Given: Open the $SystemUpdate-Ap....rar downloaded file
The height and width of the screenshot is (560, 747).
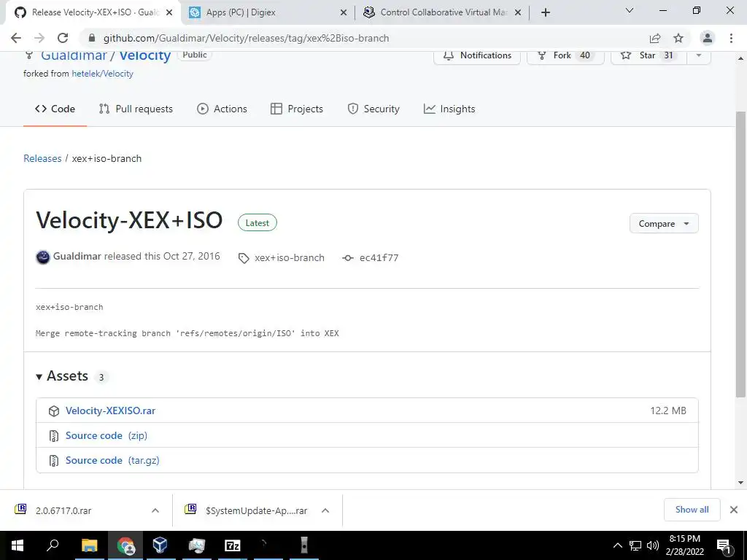Looking at the screenshot, I should (x=256, y=510).
